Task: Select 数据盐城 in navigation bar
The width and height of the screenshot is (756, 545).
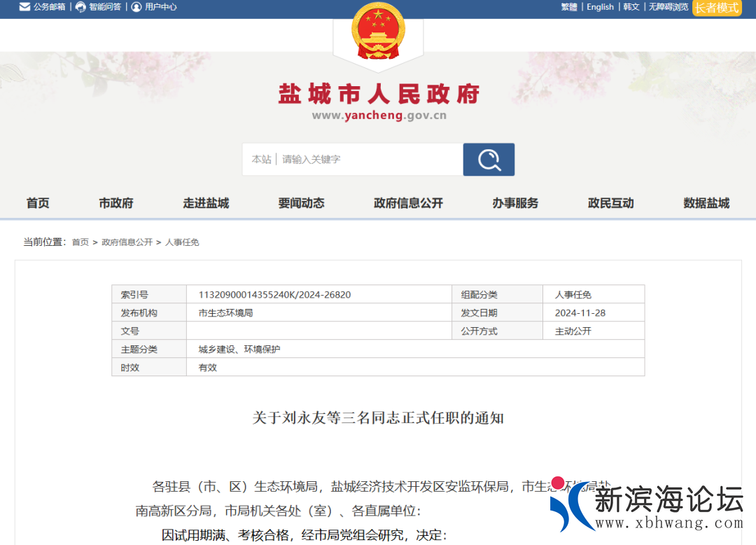Action: [706, 203]
